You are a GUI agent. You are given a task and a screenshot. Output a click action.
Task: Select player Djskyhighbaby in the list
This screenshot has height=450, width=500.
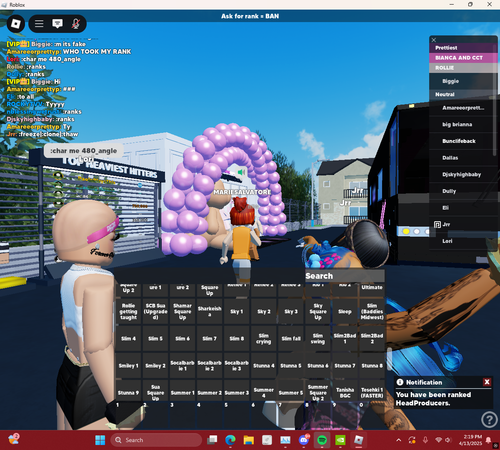(x=463, y=174)
